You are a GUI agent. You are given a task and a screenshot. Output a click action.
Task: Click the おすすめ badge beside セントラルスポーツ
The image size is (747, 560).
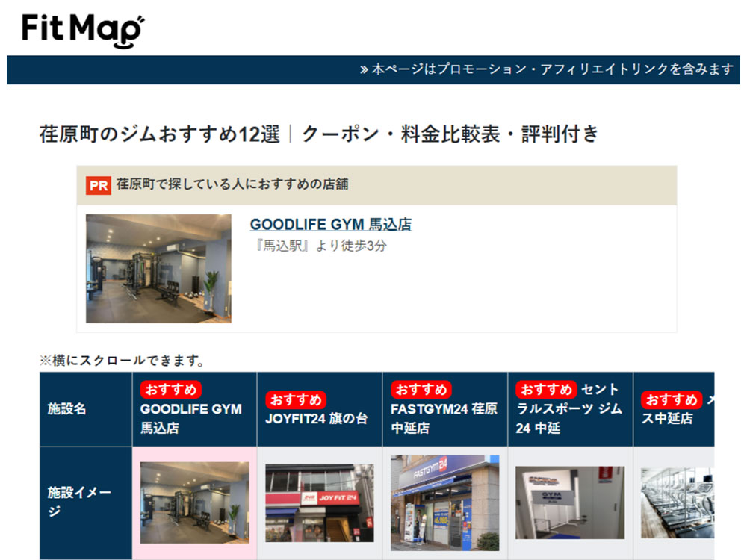[x=546, y=389]
